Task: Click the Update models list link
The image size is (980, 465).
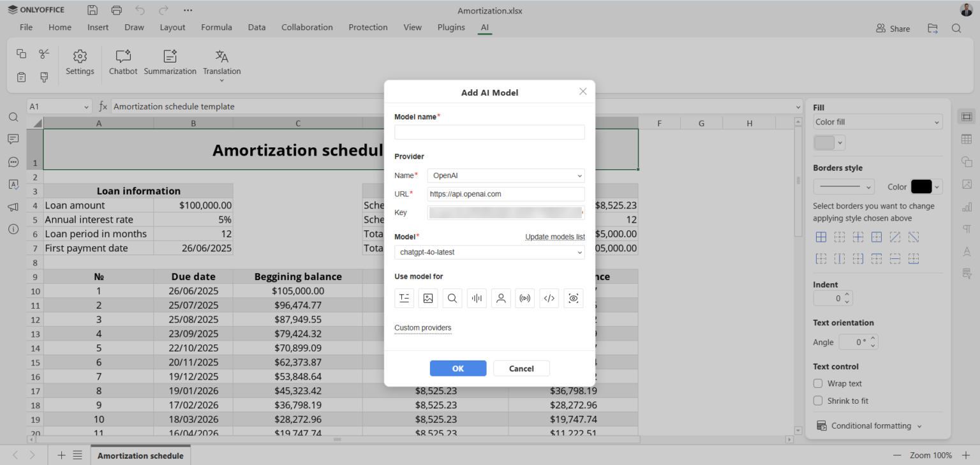Action: tap(555, 237)
